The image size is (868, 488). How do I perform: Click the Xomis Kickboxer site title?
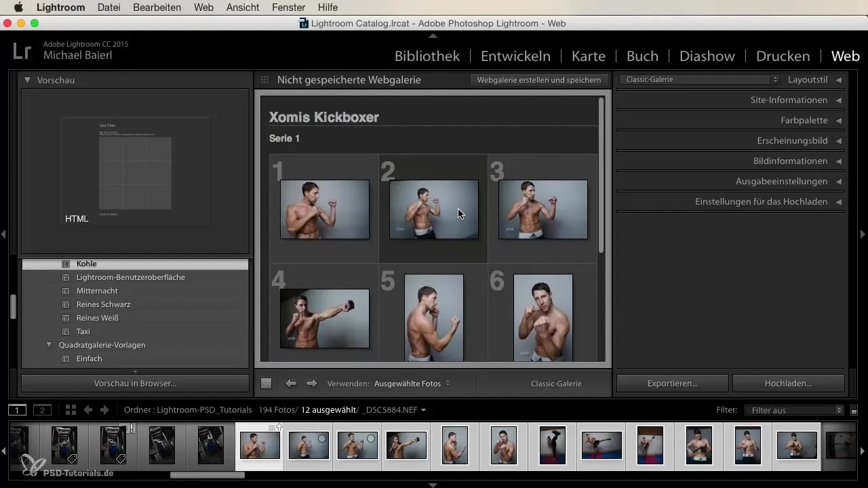pyautogui.click(x=324, y=117)
